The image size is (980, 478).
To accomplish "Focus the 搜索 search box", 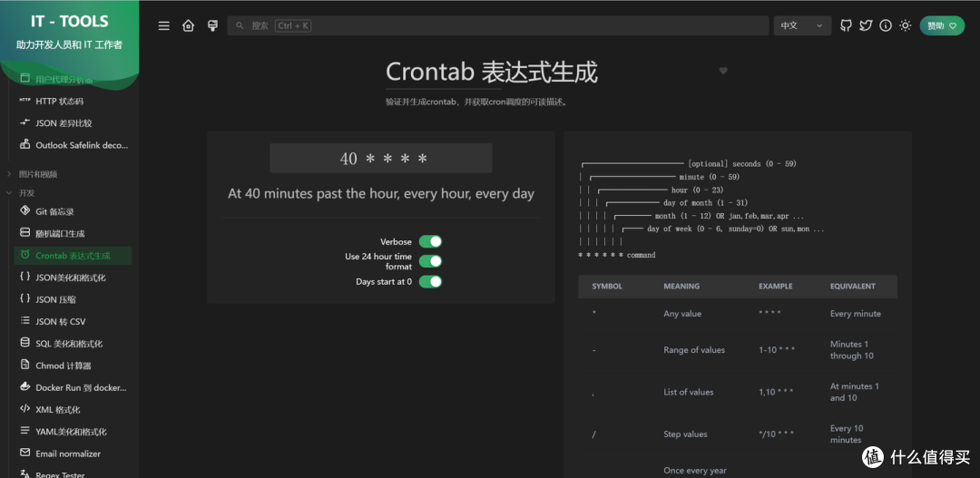I will (498, 25).
